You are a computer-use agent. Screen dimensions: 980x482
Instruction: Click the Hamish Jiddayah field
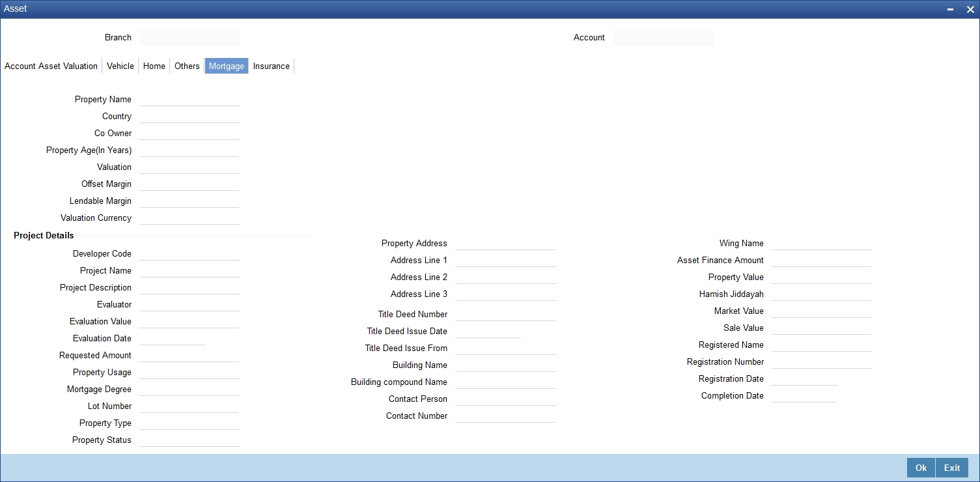(x=821, y=294)
